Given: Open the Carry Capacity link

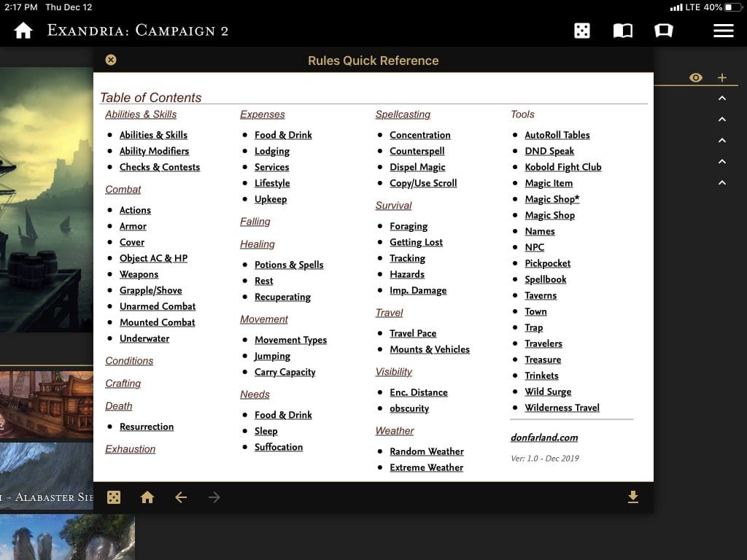Looking at the screenshot, I should click(285, 372).
